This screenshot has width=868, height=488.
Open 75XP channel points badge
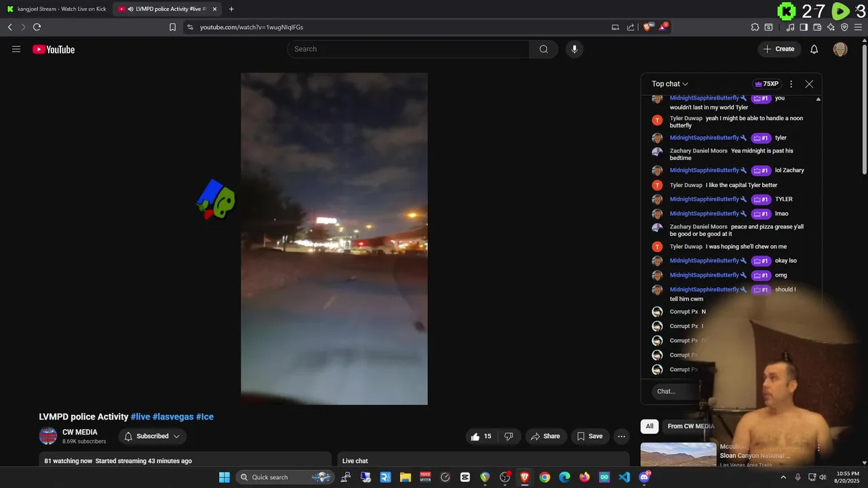pyautogui.click(x=766, y=84)
